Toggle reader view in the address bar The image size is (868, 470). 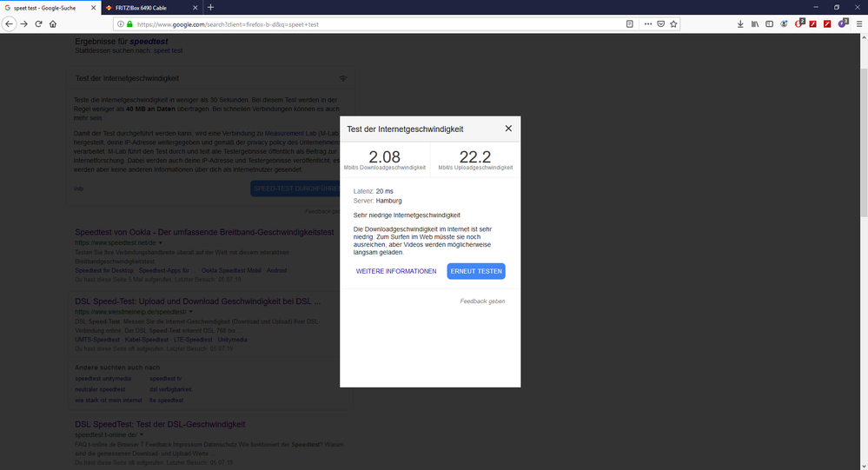click(629, 24)
